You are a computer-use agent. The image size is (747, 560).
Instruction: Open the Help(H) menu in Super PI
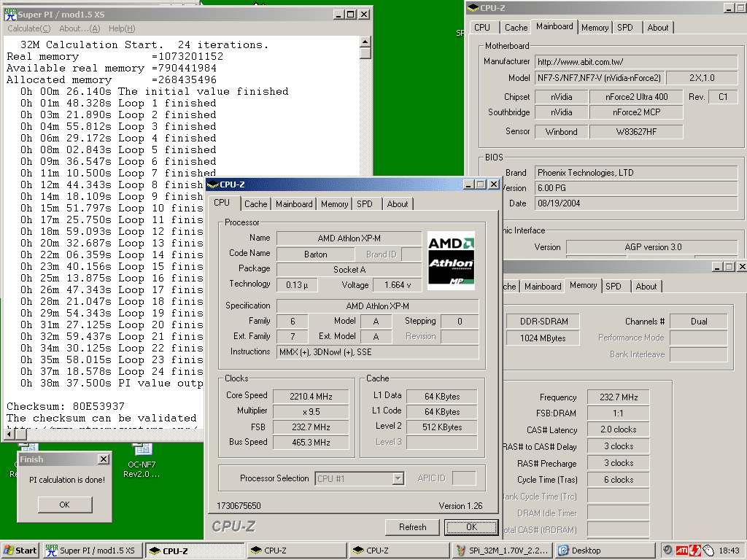click(x=122, y=28)
